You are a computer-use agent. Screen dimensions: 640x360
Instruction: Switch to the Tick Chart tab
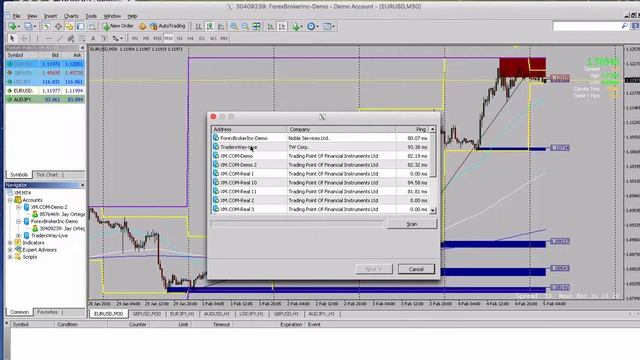(47, 175)
